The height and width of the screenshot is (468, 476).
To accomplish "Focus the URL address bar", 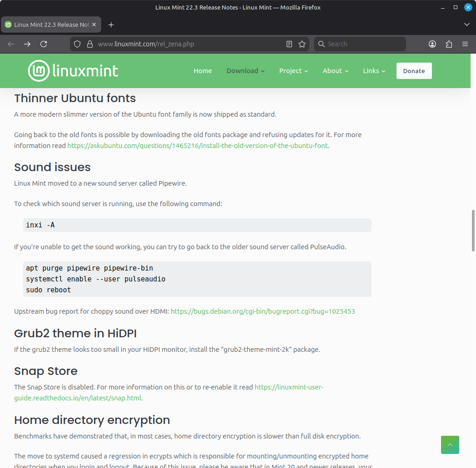I will [x=190, y=44].
